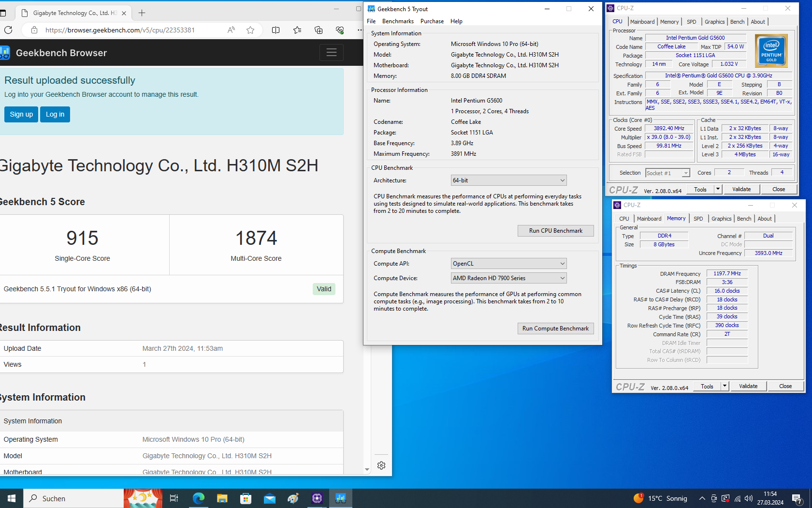The height and width of the screenshot is (508, 812).
Task: Switch to CPU tab in lower CPU-Z
Action: point(624,219)
